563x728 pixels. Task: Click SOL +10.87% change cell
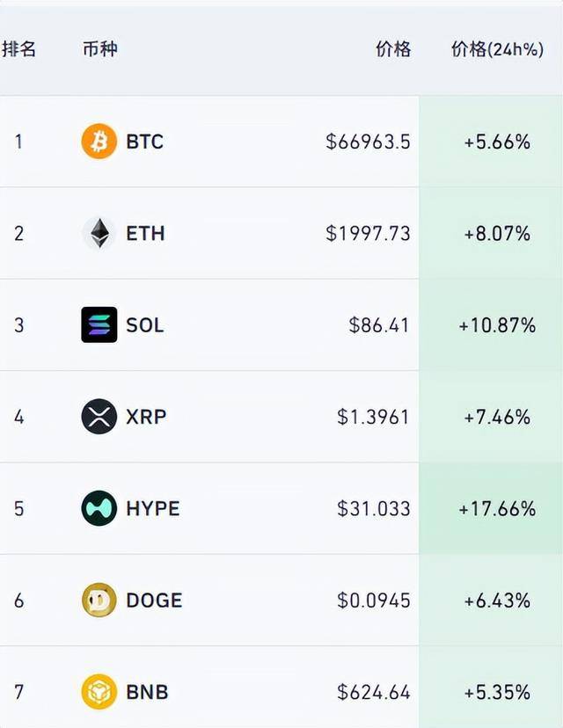[497, 325]
